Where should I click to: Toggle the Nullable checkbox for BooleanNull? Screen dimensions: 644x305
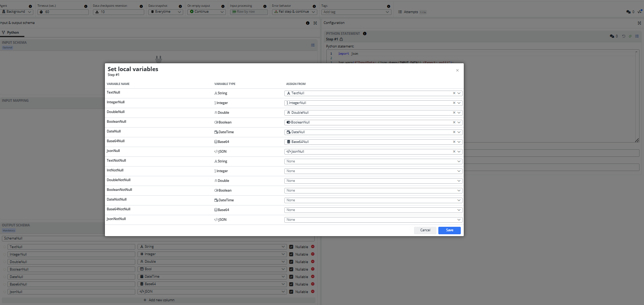291,269
